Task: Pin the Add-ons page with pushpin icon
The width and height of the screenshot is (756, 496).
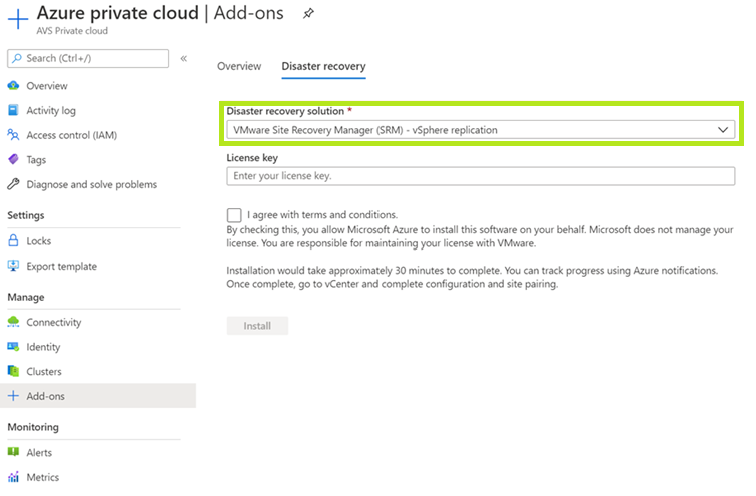Action: (x=308, y=13)
